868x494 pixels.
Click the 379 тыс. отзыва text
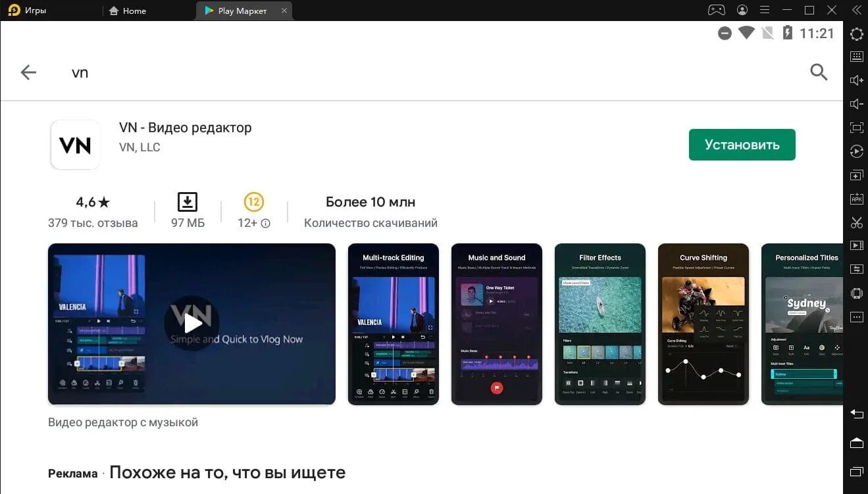(93, 223)
